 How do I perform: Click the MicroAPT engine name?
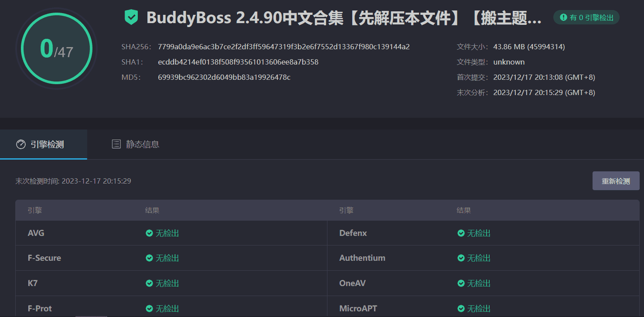(358, 309)
